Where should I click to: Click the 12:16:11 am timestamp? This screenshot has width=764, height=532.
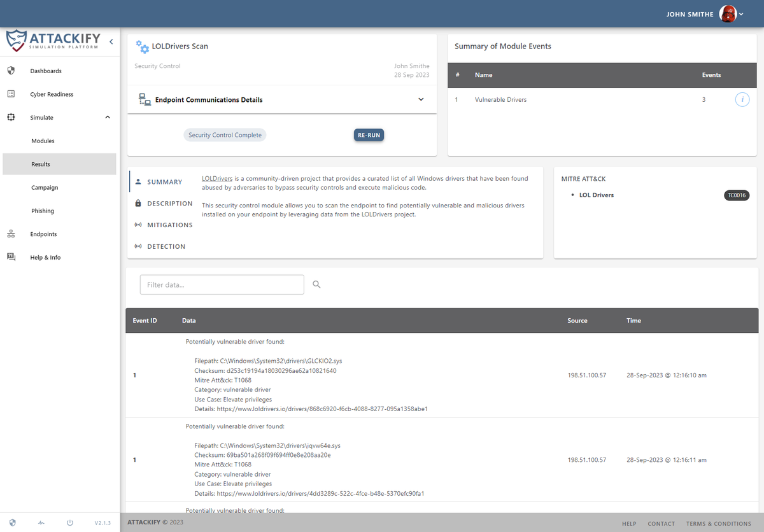[x=667, y=460]
